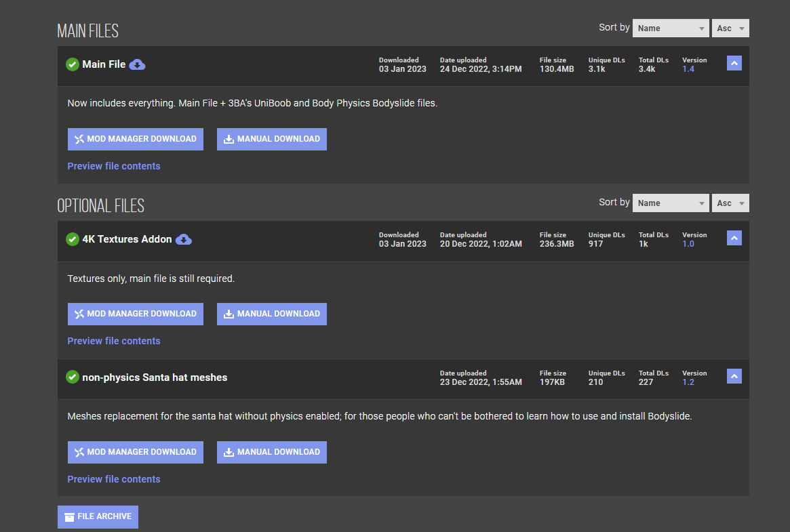Click the 227 total downloads value
Image resolution: width=790 pixels, height=532 pixels.
point(646,382)
